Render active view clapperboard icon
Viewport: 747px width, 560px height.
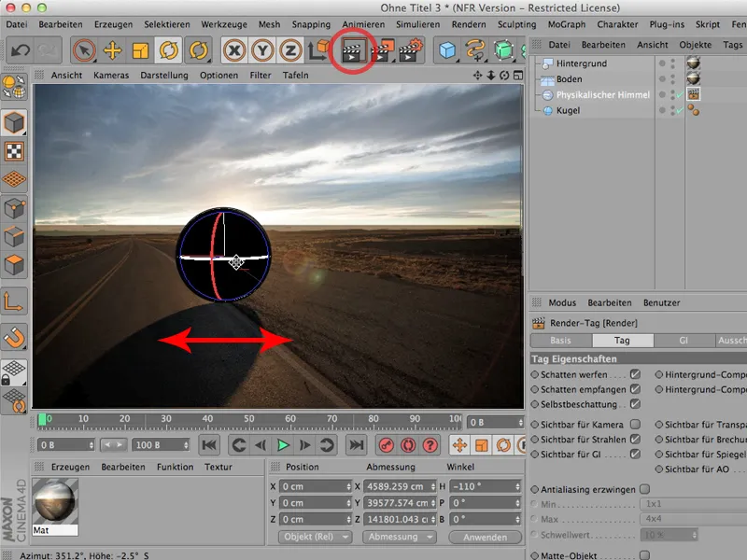(353, 50)
